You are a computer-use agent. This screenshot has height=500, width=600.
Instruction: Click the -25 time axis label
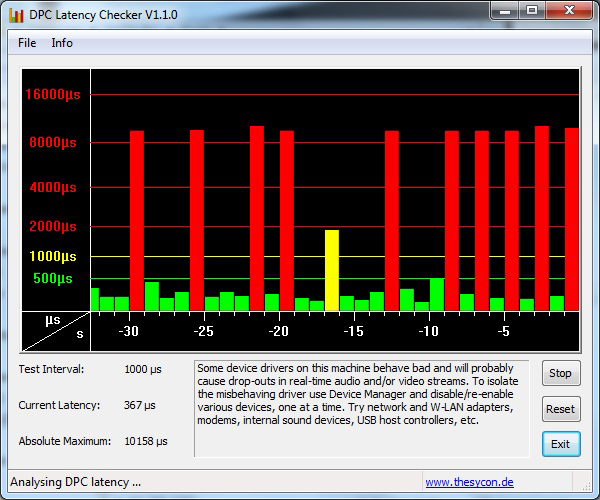pyautogui.click(x=203, y=331)
